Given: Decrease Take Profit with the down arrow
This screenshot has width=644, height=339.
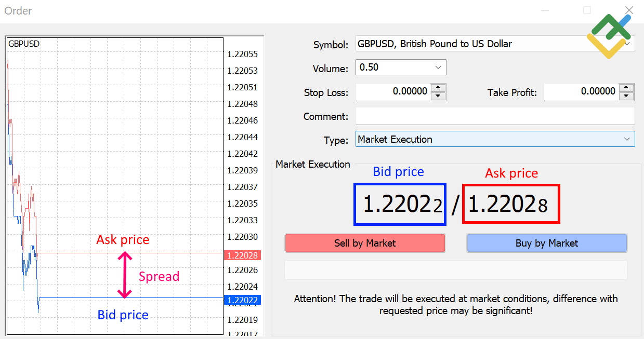Looking at the screenshot, I should (x=627, y=96).
